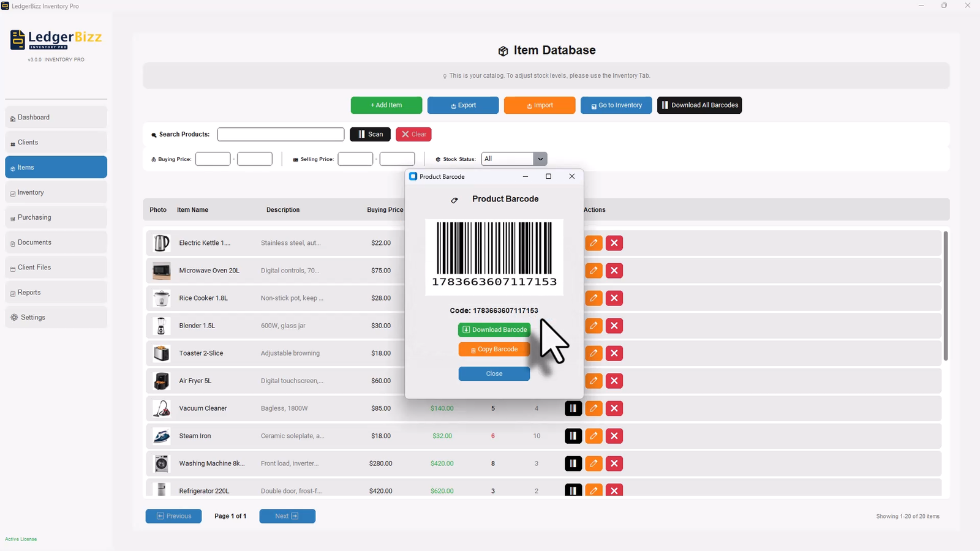The image size is (980, 551).
Task: Open the Reports section
Action: point(56,293)
